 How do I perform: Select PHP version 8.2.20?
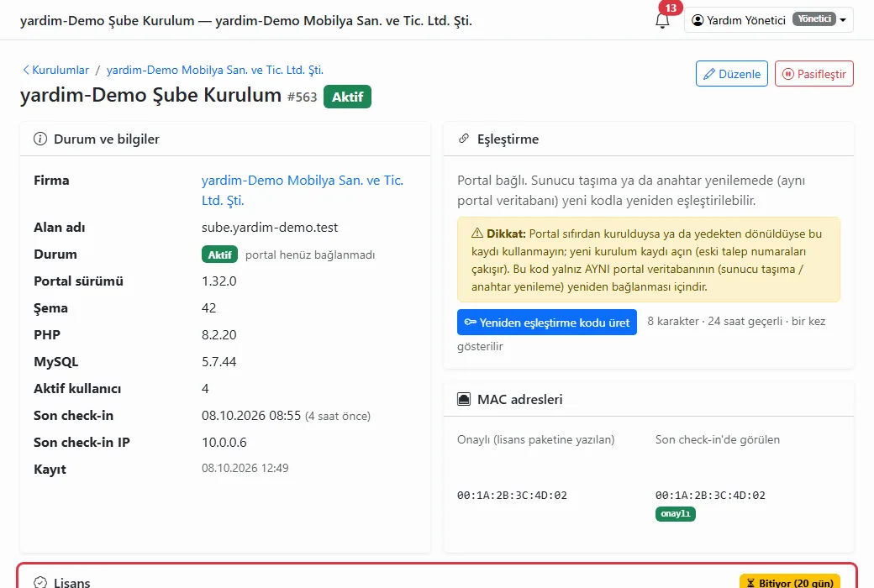click(x=219, y=334)
